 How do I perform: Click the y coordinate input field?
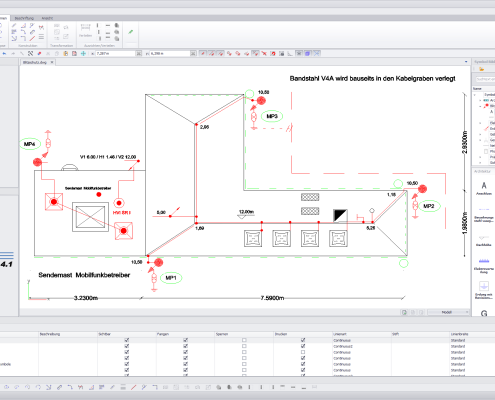(170, 53)
